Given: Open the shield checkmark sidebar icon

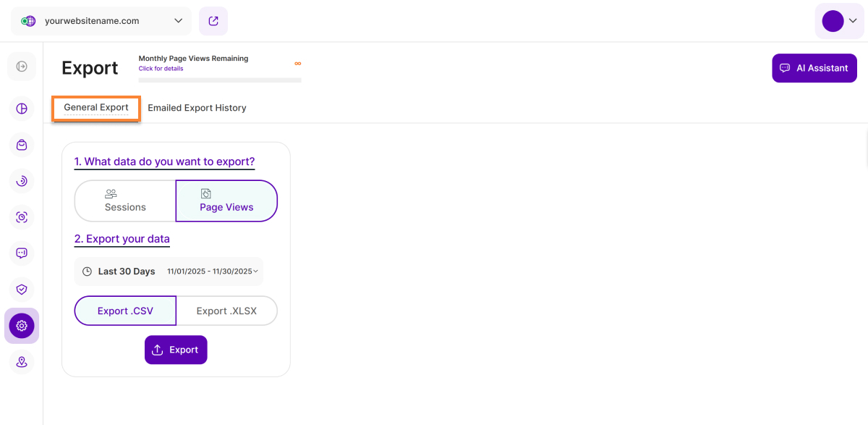Looking at the screenshot, I should point(22,290).
